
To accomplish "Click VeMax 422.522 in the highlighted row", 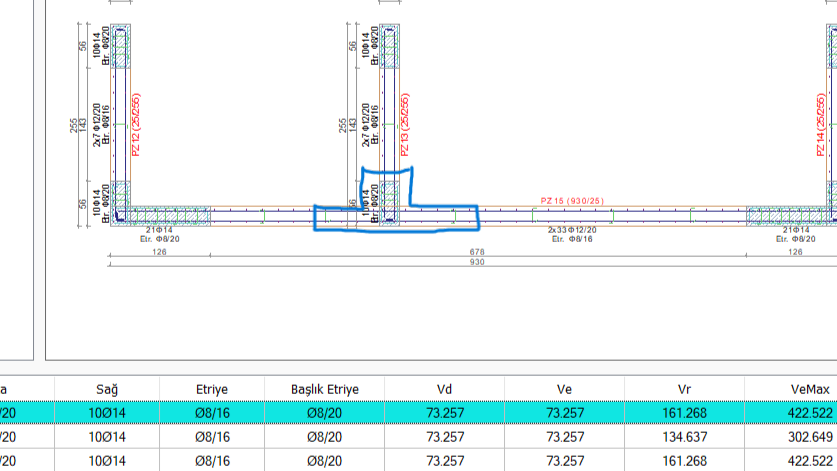I will click(x=810, y=413).
